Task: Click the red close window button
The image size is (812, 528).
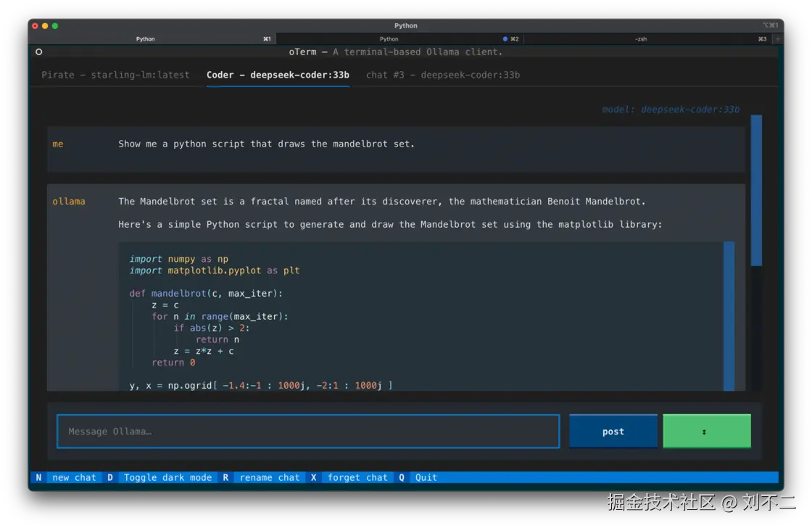Action: [x=36, y=26]
